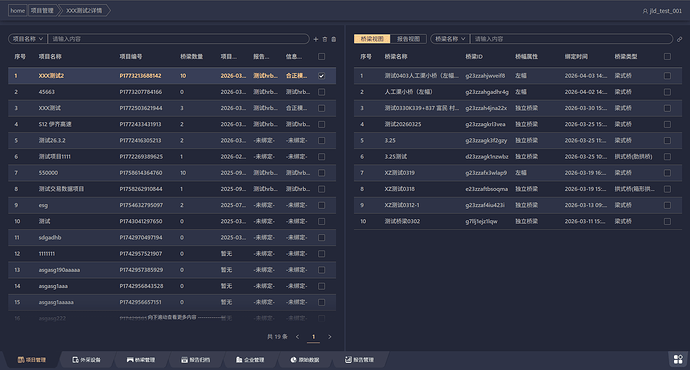Click the jld_test_001 user account icon
Viewport: 690px width, 370px height.
(x=645, y=11)
